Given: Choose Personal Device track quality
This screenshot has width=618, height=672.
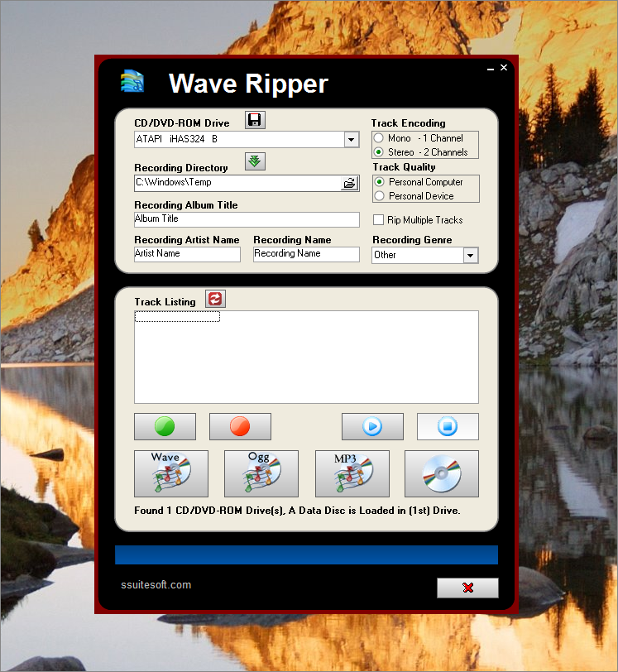Looking at the screenshot, I should (380, 196).
